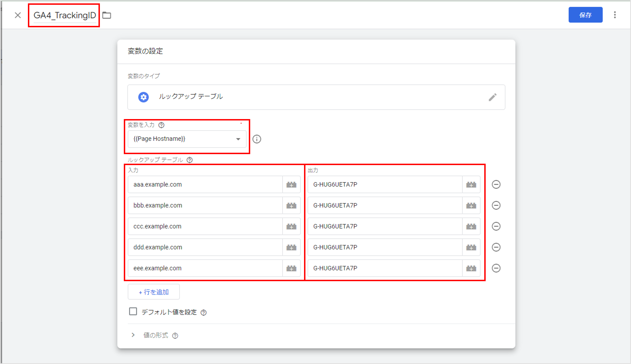Click output field G-HUG6UETA7P in eee.example.com row
The width and height of the screenshot is (631, 364).
click(x=385, y=268)
